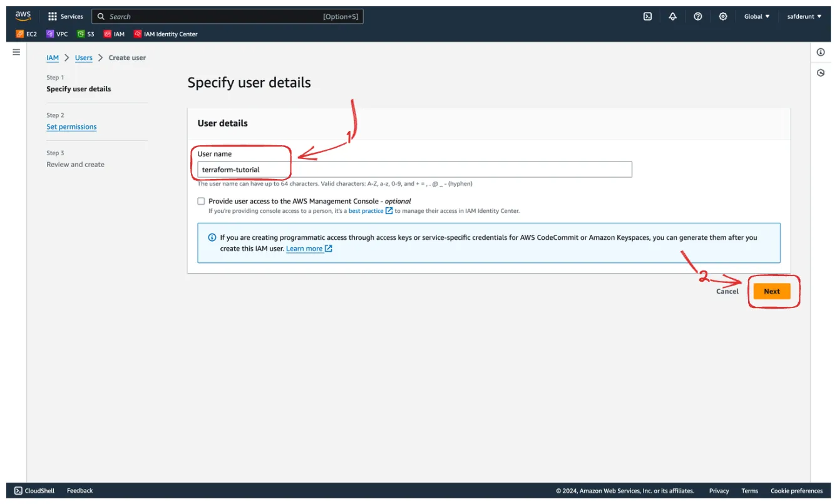Expand the safderunt account dropdown
This screenshot has width=837, height=504.
tap(804, 17)
